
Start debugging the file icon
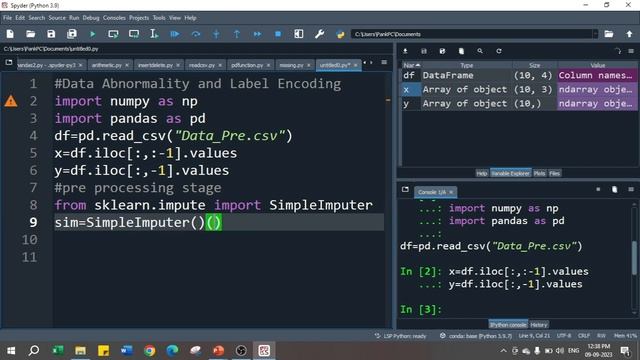(x=175, y=34)
